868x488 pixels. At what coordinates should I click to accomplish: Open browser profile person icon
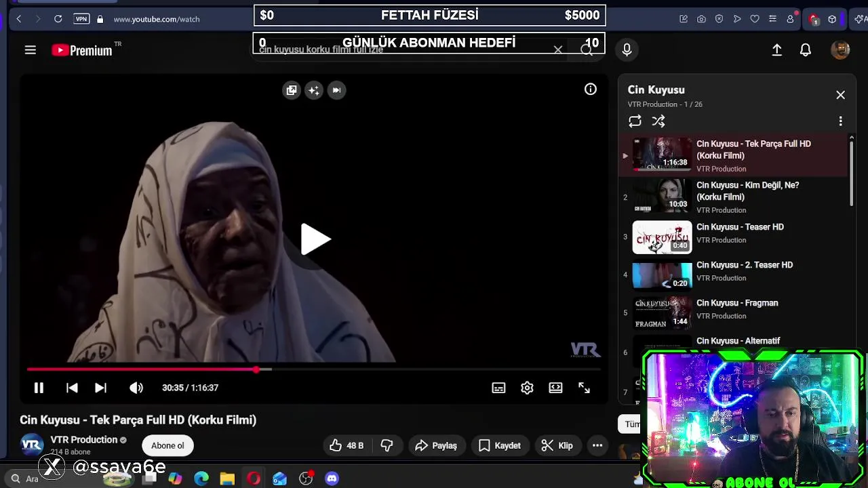click(x=790, y=19)
